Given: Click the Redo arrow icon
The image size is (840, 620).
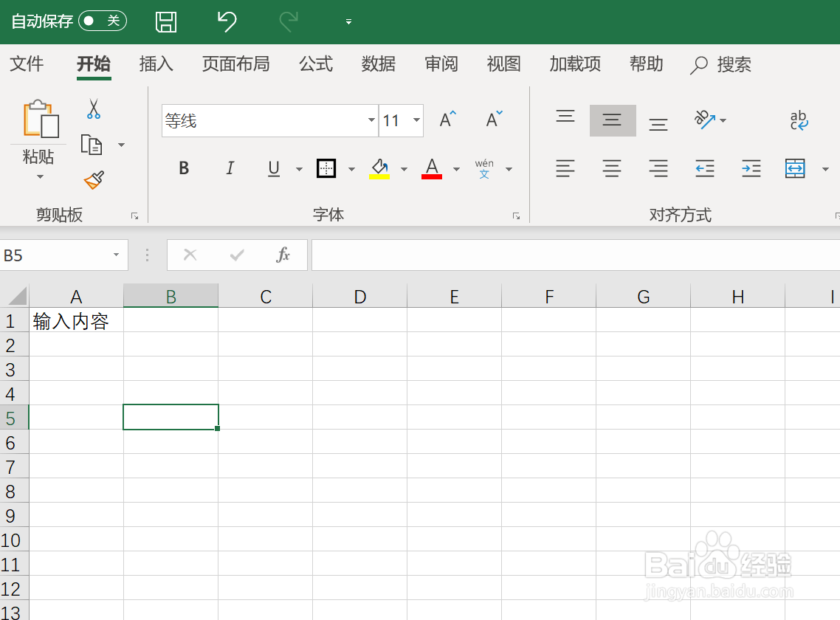Looking at the screenshot, I should point(289,22).
